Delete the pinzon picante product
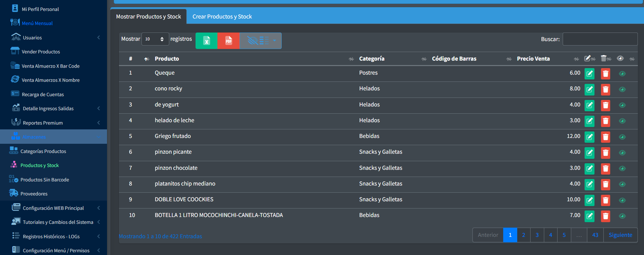Screen dimensions: 644x255 (605, 153)
